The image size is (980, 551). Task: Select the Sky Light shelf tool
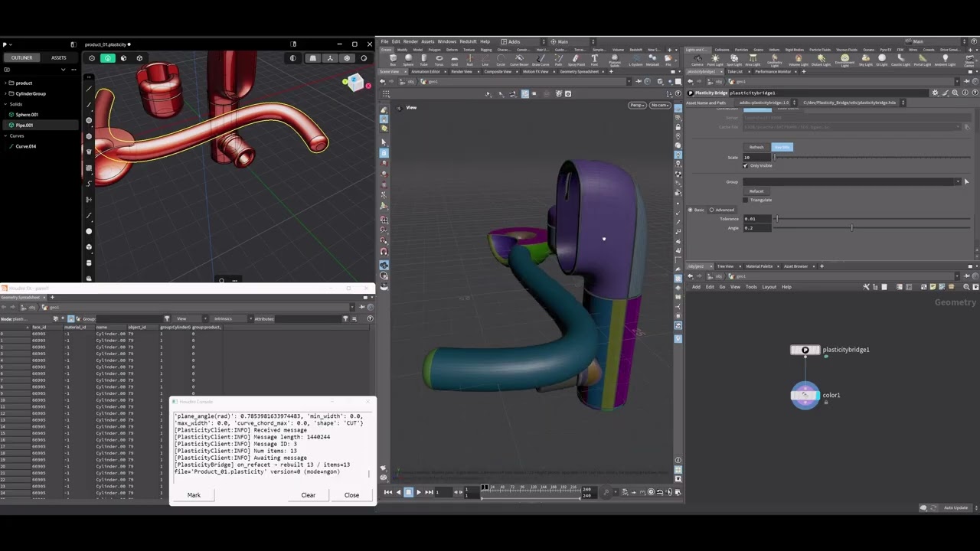coord(865,59)
